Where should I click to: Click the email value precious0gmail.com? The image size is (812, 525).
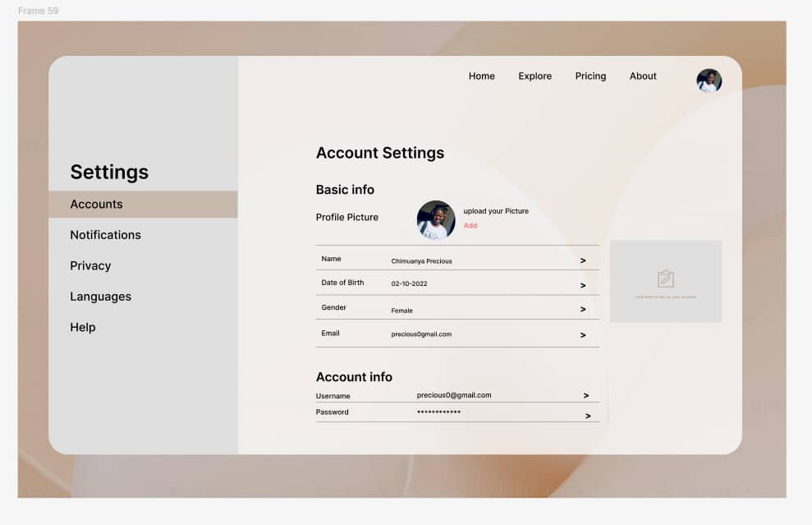click(x=421, y=334)
